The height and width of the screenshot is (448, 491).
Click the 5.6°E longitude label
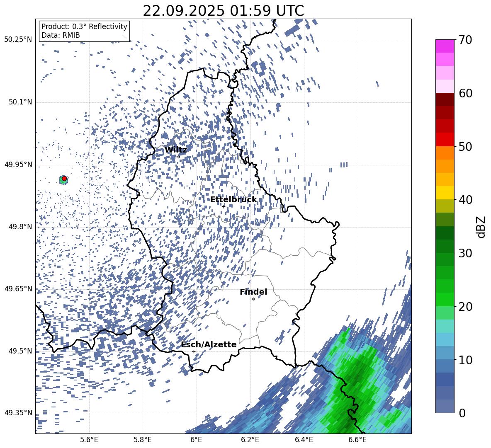(x=89, y=440)
